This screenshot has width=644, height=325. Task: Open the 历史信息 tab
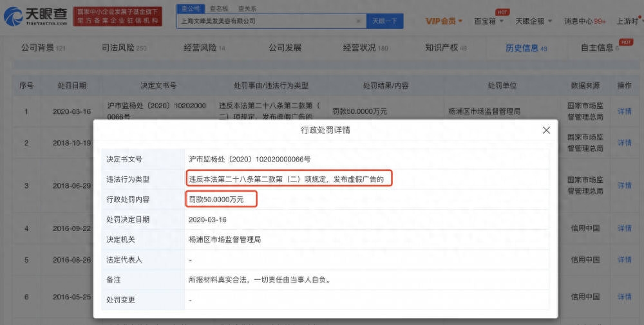(526, 48)
